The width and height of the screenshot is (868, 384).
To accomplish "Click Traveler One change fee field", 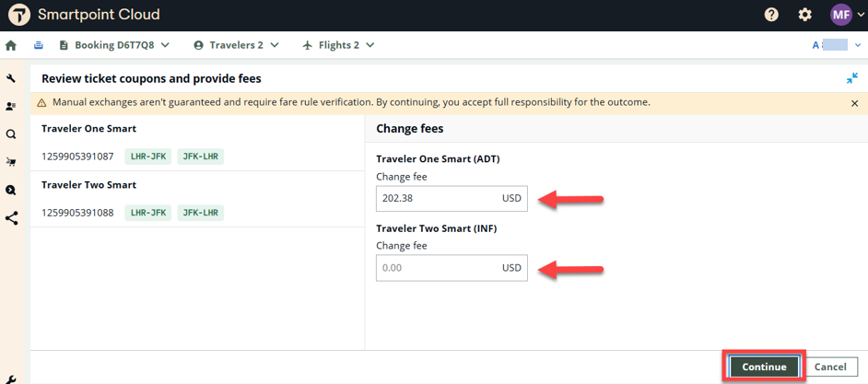I will click(438, 198).
